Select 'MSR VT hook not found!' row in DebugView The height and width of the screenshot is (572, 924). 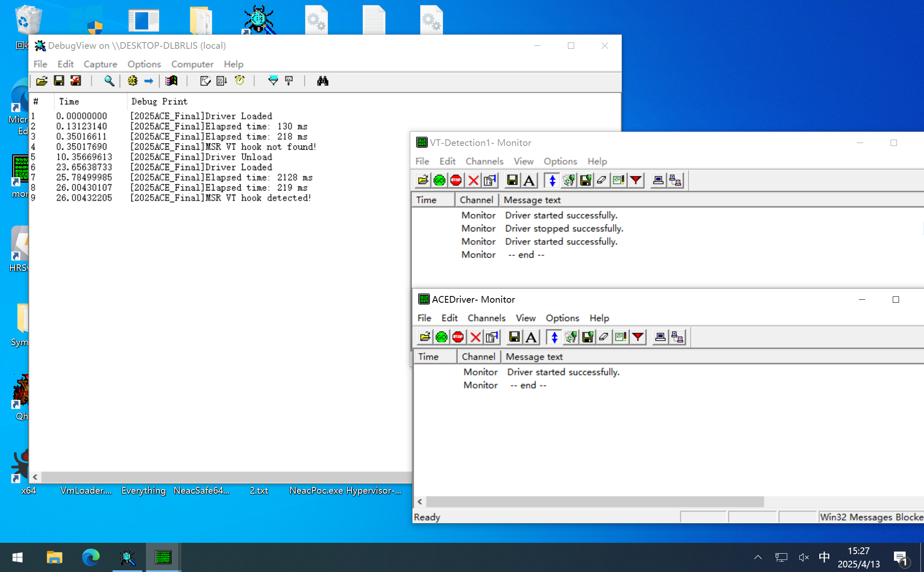pyautogui.click(x=221, y=147)
